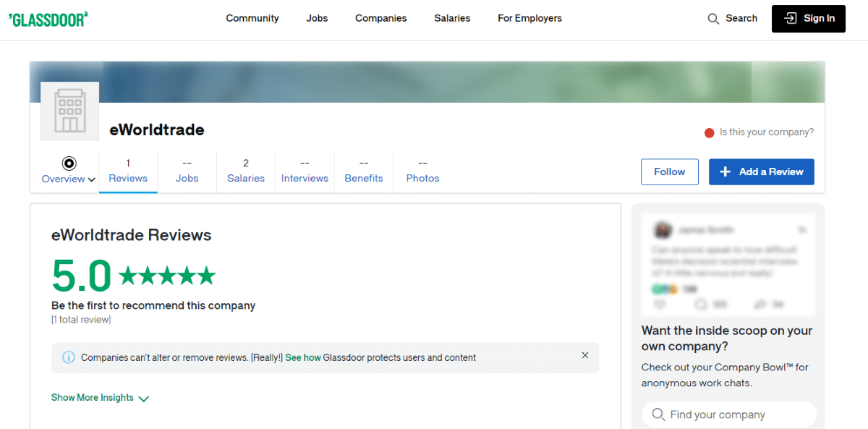Viewport: 868px width, 429px height.
Task: Switch to the Reviews tab
Action: (128, 171)
